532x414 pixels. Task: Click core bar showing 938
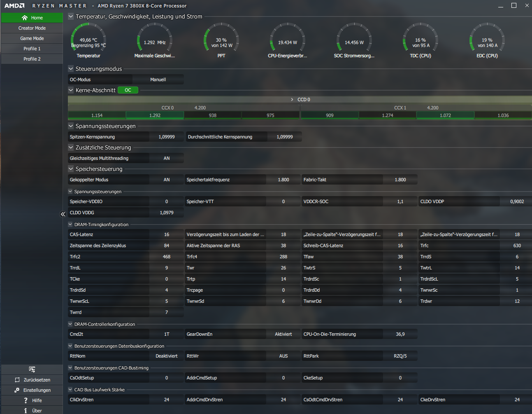tap(213, 115)
